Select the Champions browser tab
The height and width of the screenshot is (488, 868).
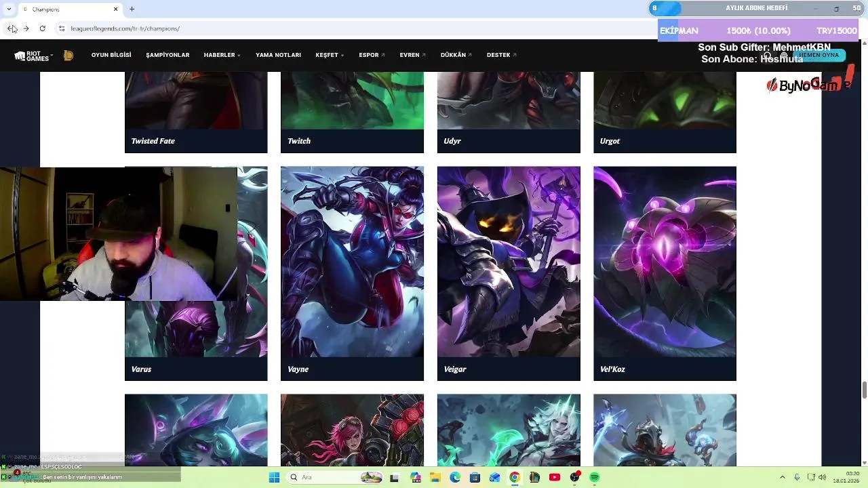pos(69,9)
